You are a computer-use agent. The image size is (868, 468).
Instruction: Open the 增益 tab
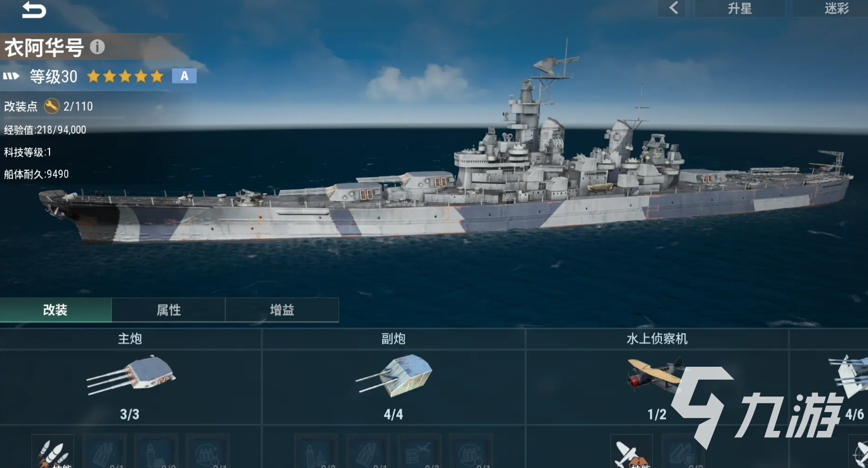pyautogui.click(x=282, y=310)
